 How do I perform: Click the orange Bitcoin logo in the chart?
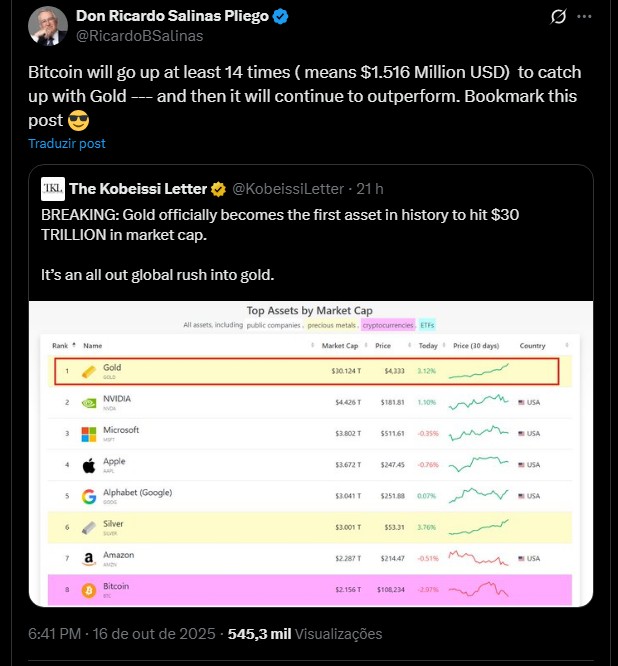[88, 590]
